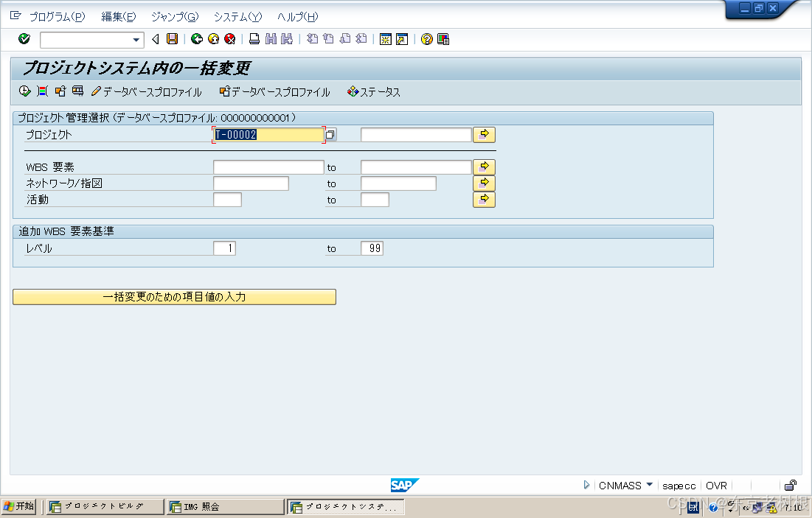Click the レベル to field showing 99
The image size is (812, 518).
[372, 248]
